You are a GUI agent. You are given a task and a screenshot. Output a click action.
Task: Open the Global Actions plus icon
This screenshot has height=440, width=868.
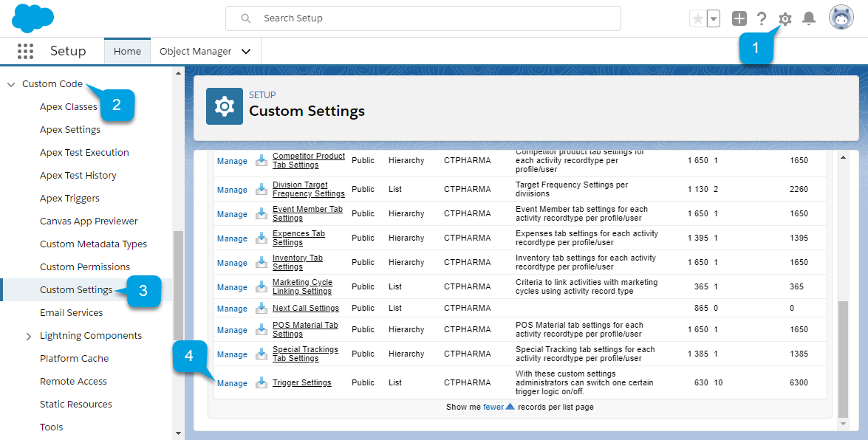pos(739,19)
